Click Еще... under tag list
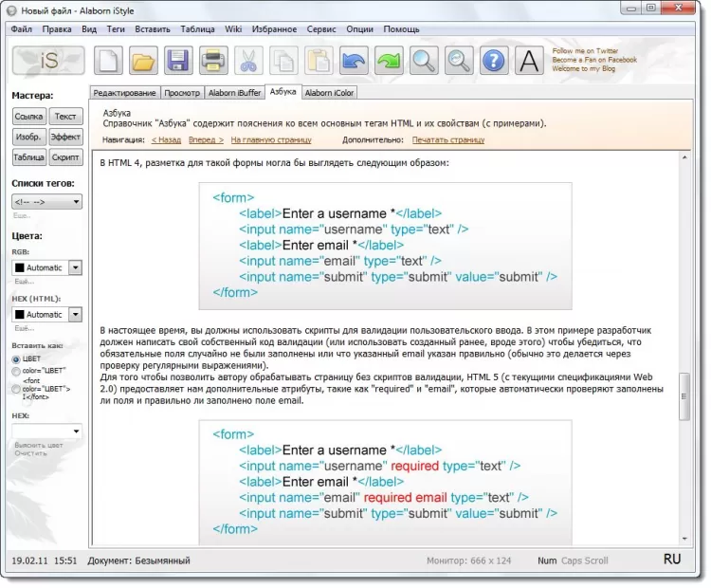The height and width of the screenshot is (588, 711). (x=21, y=216)
